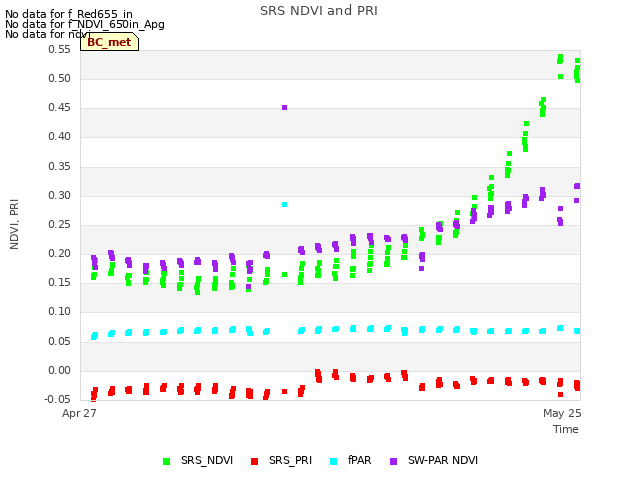Click the 0.45 y-axis tick label
The height and width of the screenshot is (480, 640).
pyautogui.click(x=60, y=107)
